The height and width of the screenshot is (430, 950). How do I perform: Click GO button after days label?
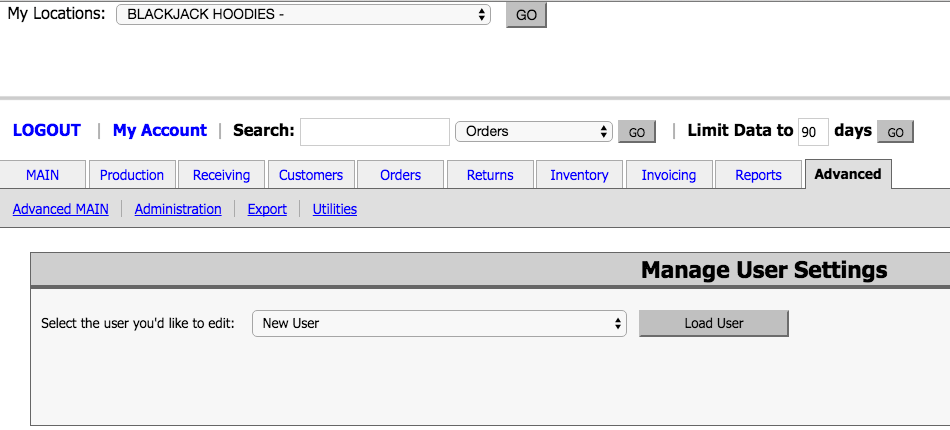(x=895, y=132)
